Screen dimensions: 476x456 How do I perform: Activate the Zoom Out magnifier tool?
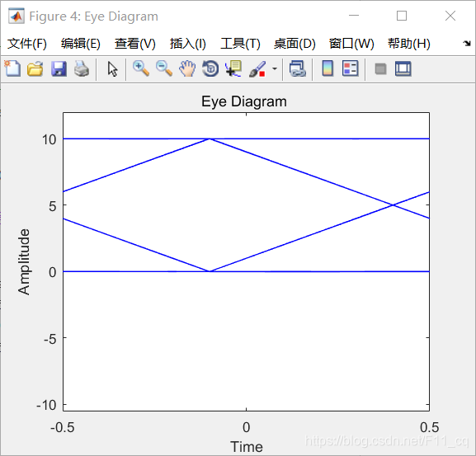[x=164, y=68]
